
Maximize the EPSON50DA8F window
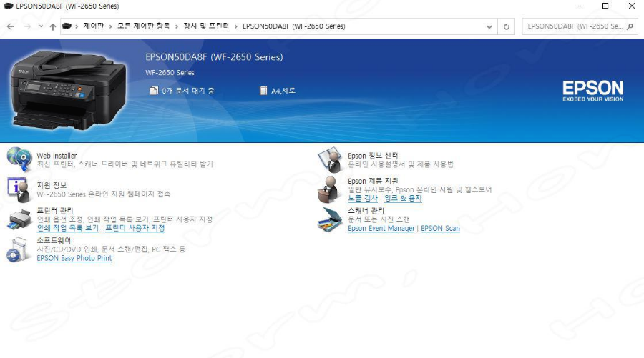605,6
